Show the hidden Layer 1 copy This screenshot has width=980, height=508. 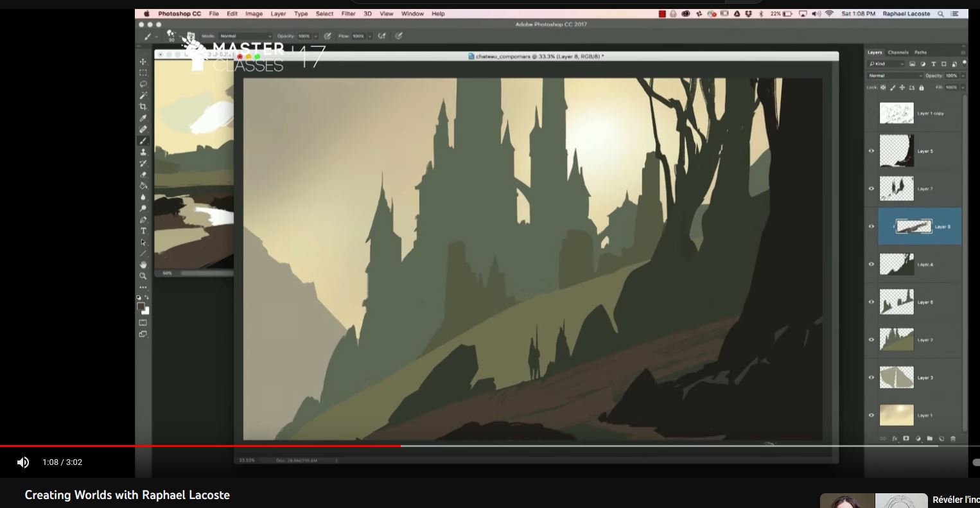871,114
